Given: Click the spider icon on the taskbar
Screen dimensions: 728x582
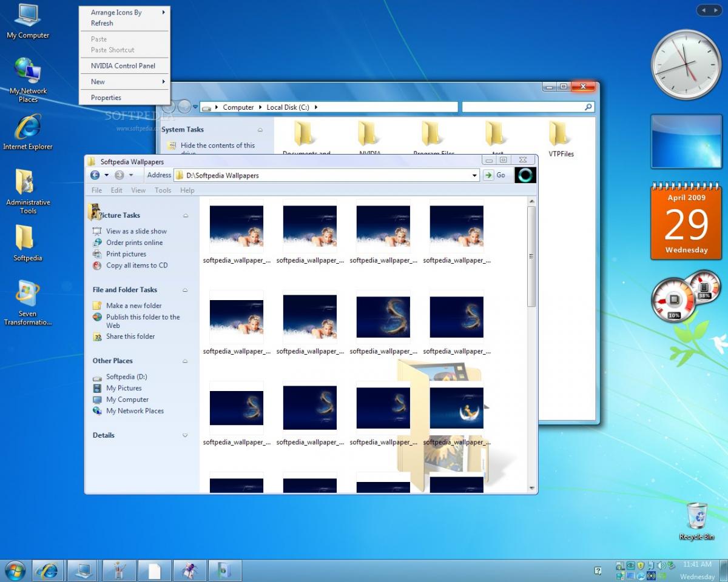Looking at the screenshot, I should click(x=190, y=570).
